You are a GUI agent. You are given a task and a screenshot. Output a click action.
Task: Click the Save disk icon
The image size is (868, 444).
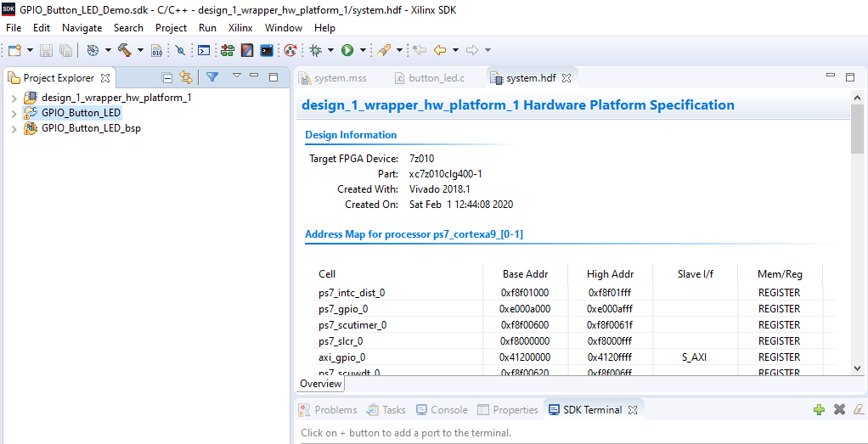(x=47, y=50)
